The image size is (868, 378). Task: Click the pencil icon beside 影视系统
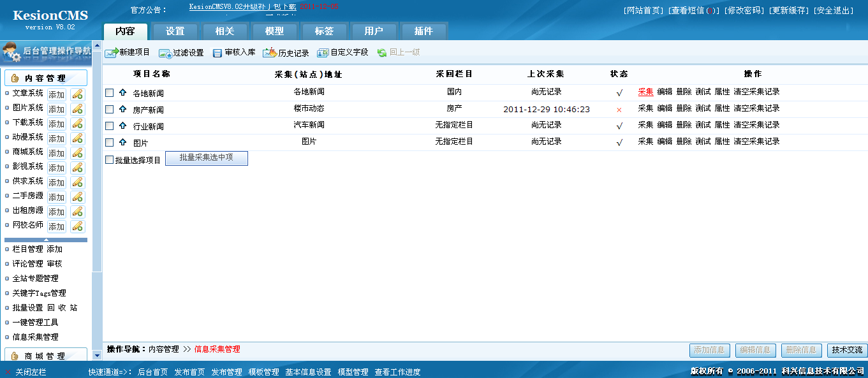point(78,168)
